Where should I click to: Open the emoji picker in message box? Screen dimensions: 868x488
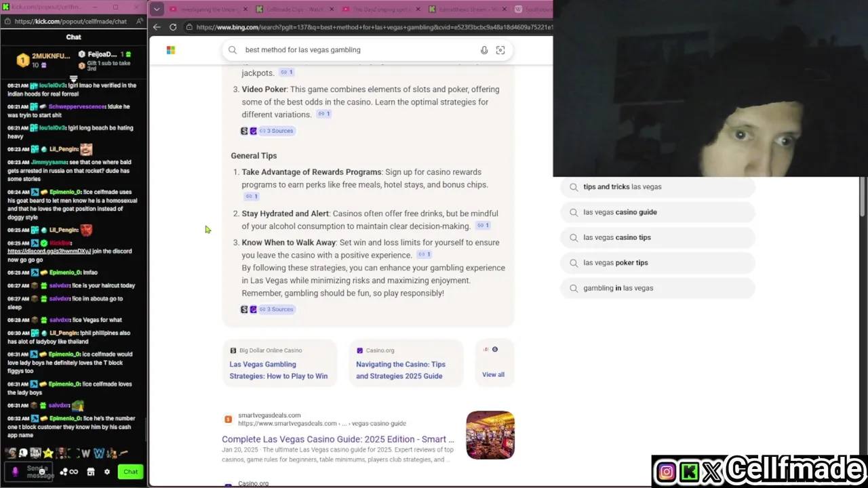tap(42, 472)
